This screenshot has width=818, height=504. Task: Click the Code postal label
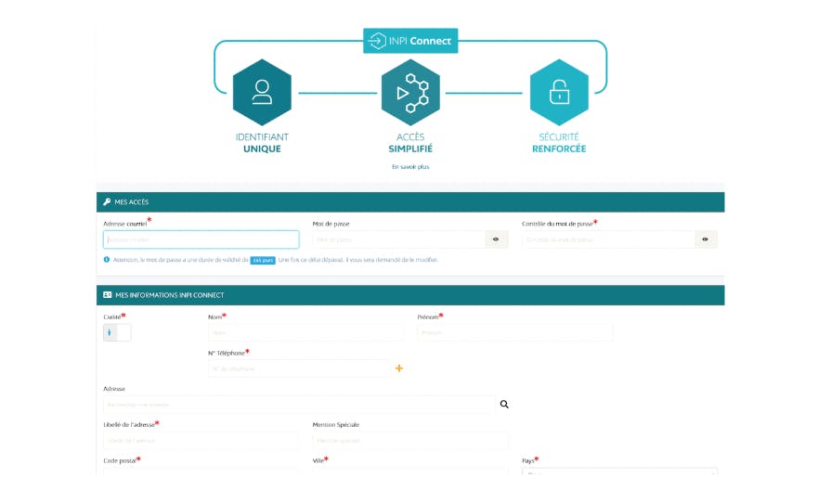pos(120,460)
